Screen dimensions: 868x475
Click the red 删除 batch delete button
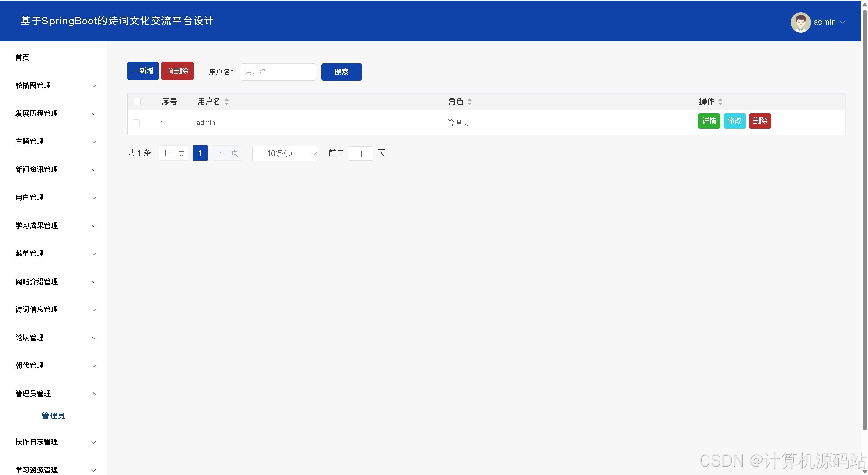[x=177, y=71]
